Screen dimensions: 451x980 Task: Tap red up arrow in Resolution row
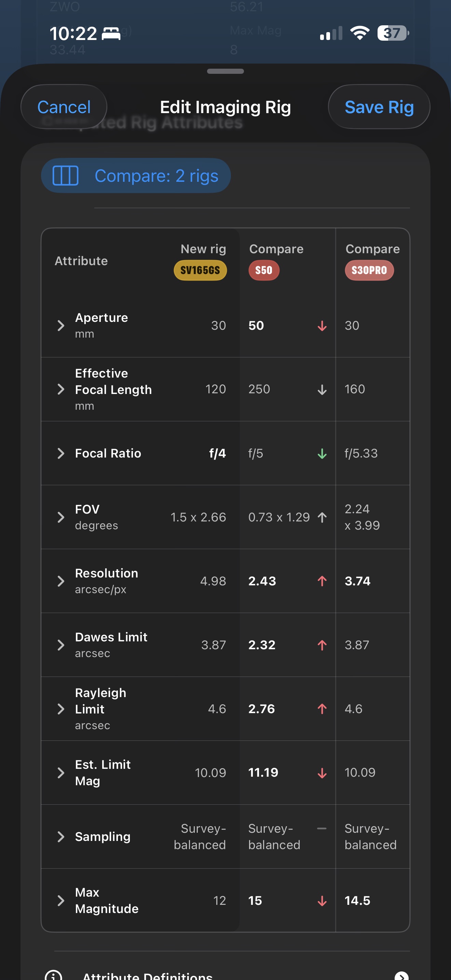(322, 581)
